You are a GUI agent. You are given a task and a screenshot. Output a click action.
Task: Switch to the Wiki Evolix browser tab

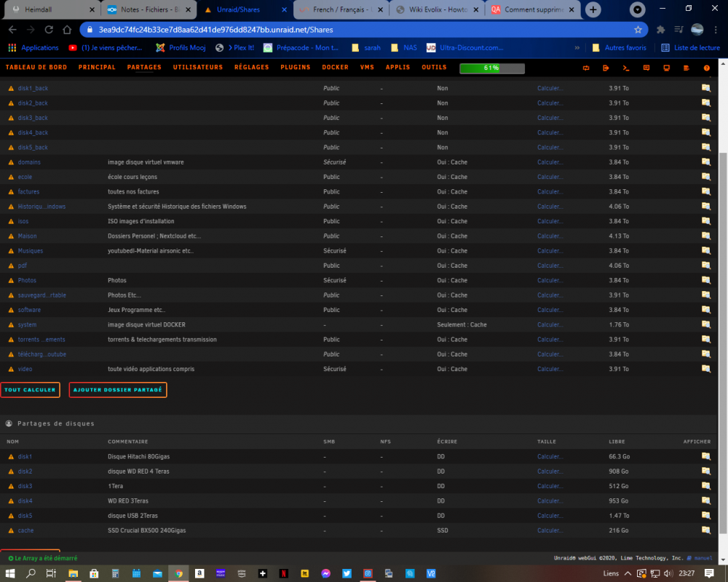tap(437, 9)
